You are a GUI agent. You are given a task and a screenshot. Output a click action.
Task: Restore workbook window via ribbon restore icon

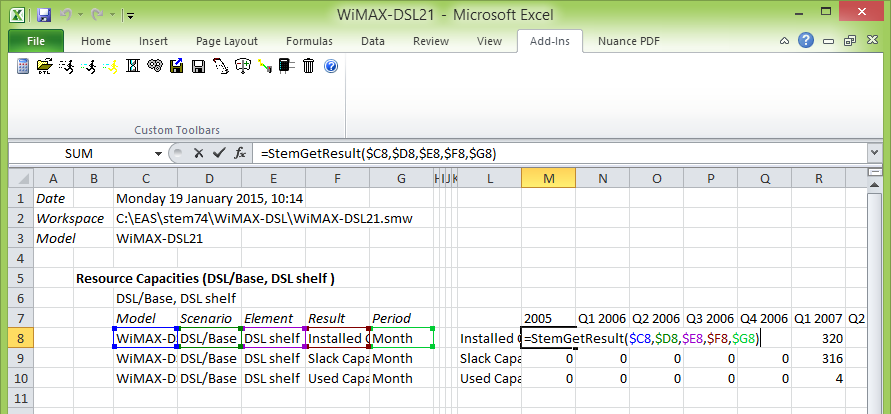850,41
